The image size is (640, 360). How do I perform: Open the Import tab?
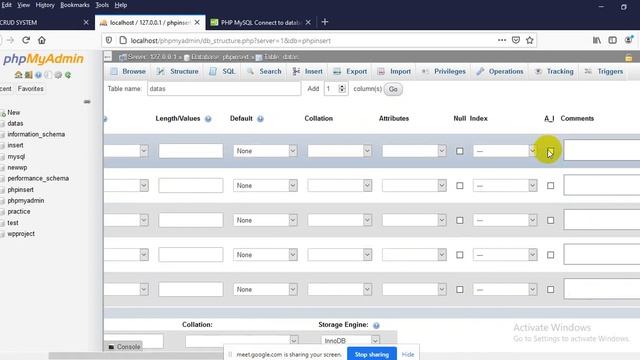(x=394, y=71)
